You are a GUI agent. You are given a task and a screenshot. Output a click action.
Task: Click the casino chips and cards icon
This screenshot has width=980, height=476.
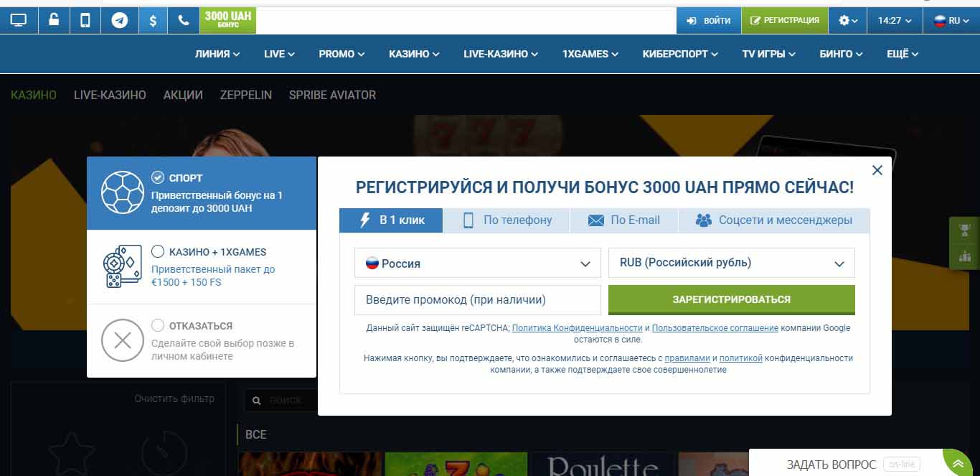pos(123,266)
